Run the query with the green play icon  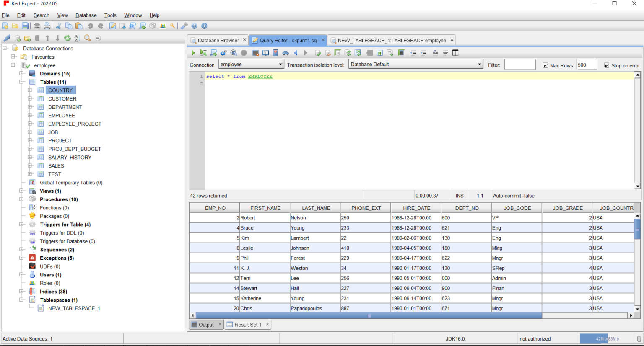(x=193, y=53)
